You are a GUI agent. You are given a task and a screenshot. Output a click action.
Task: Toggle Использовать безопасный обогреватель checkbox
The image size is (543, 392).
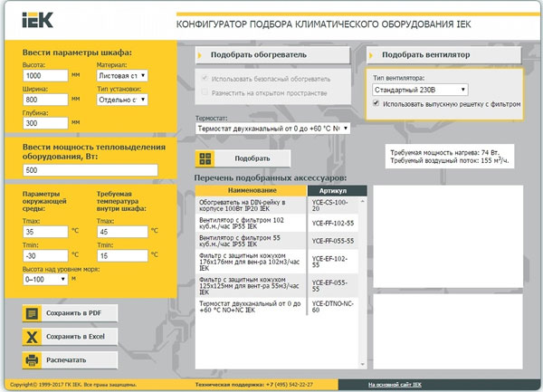coord(205,78)
